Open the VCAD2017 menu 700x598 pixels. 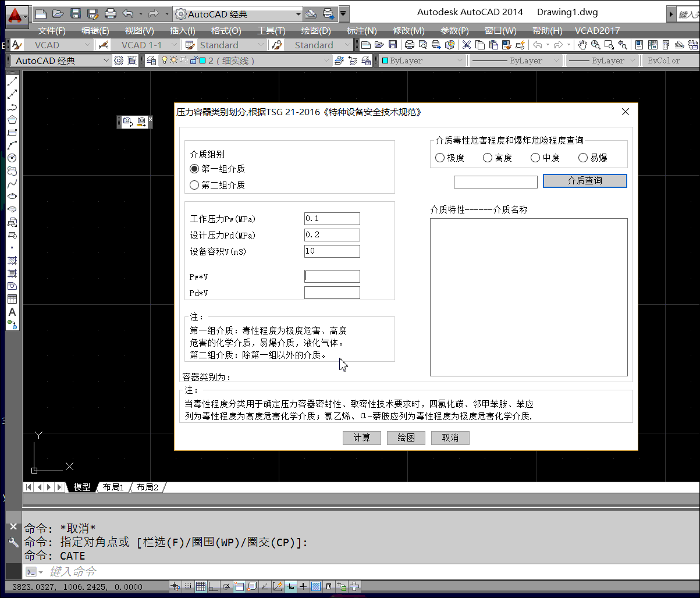(x=597, y=30)
